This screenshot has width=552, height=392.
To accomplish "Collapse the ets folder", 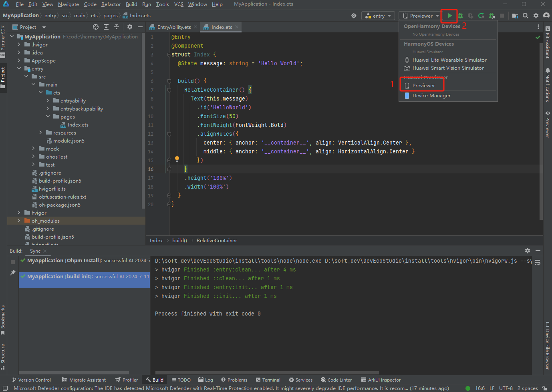I will click(x=40, y=92).
